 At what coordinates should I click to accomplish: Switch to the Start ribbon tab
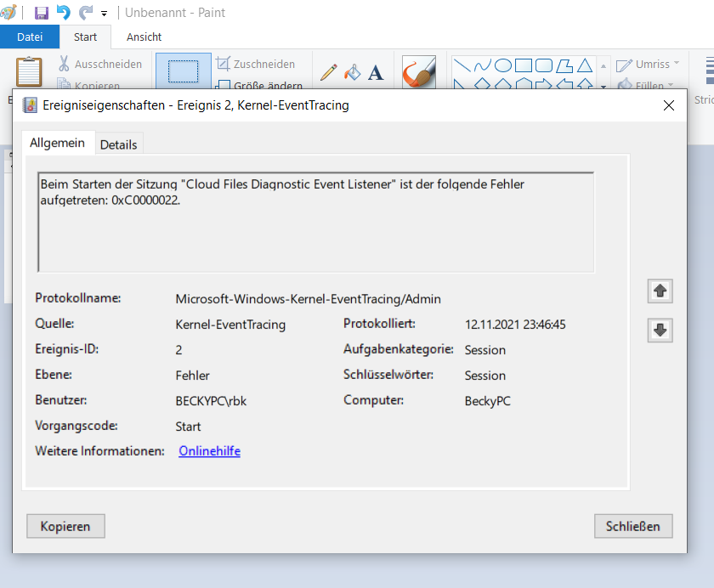click(85, 37)
